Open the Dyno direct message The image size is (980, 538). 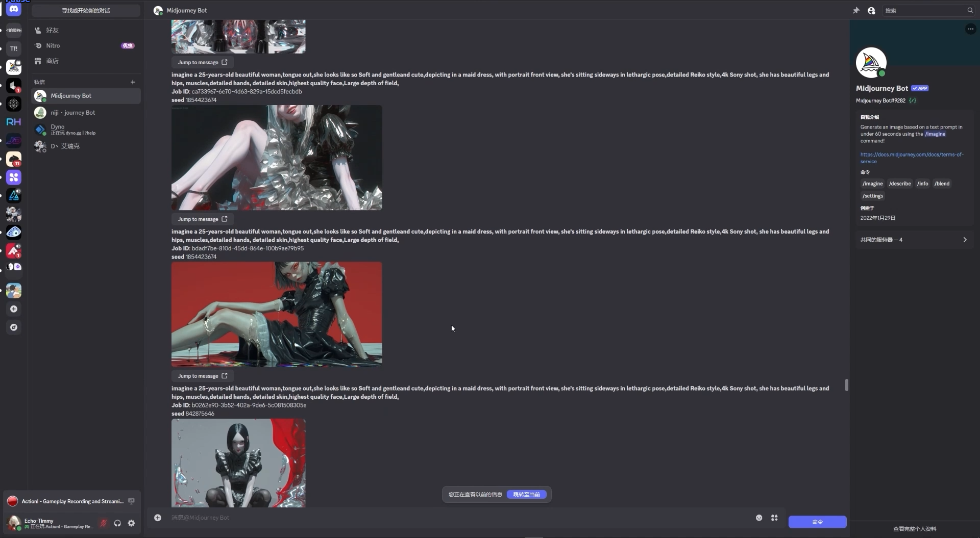click(x=86, y=130)
